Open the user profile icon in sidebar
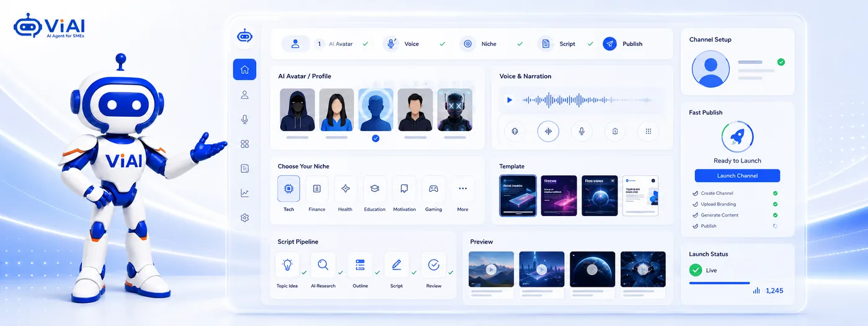This screenshot has height=326, width=868. coord(244,95)
